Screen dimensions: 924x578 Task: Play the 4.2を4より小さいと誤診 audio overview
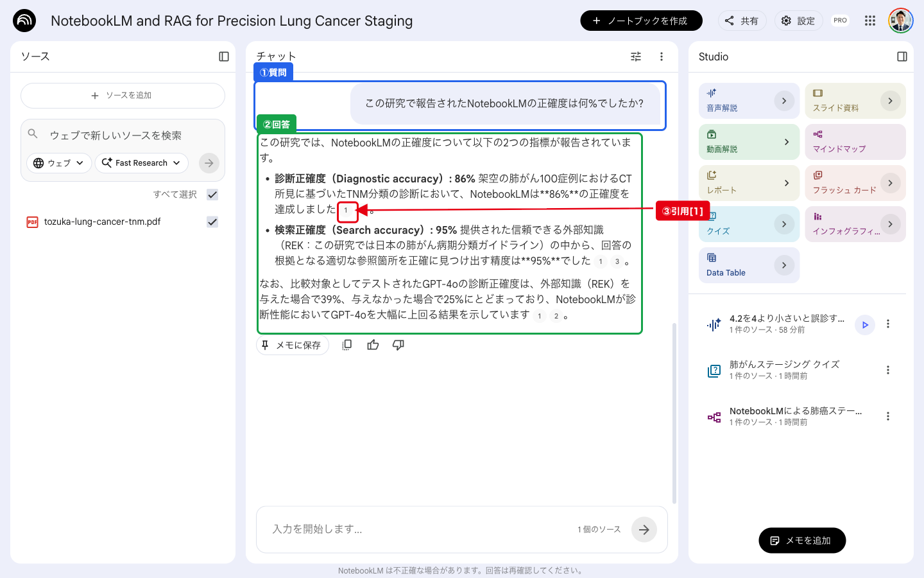point(865,325)
